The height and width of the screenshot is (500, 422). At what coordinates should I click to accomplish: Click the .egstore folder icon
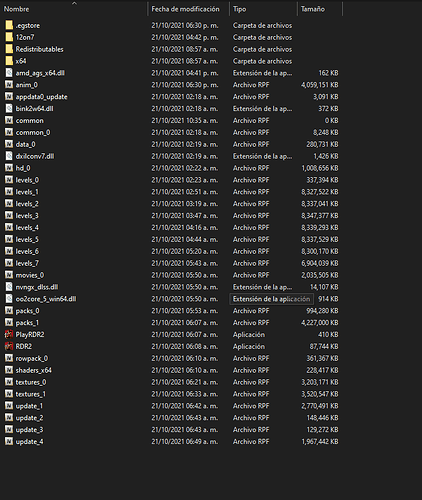[9, 25]
